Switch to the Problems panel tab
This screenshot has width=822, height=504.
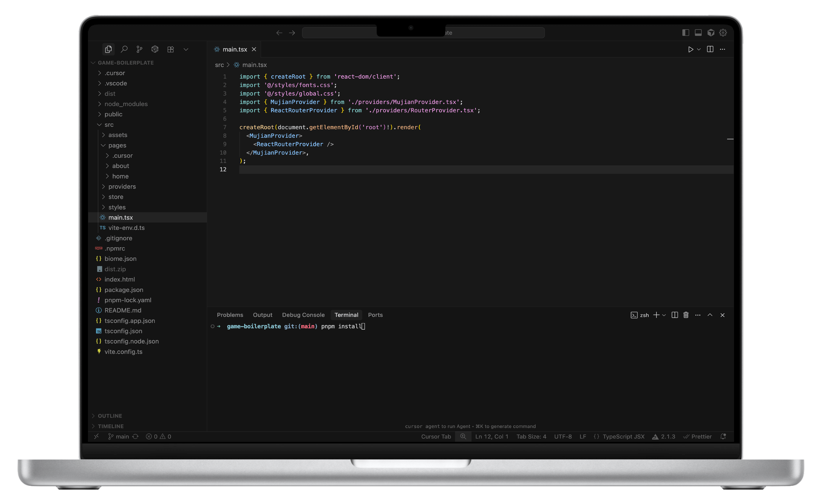(x=230, y=315)
